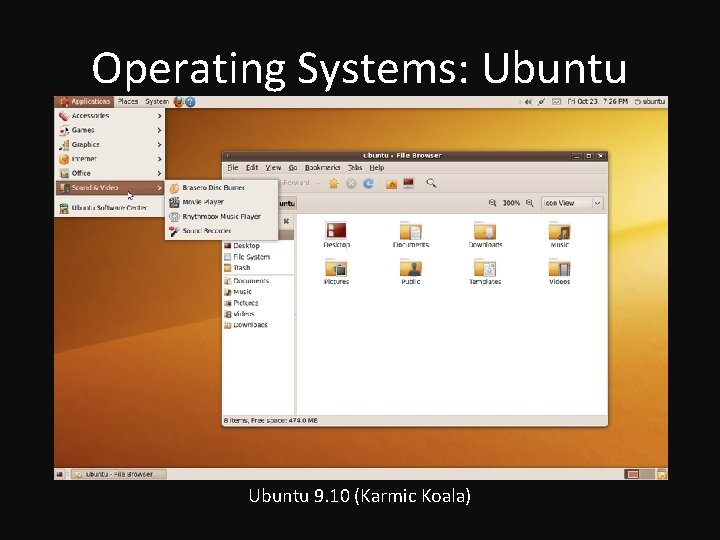Click the blue Help icon in panel
Viewport: 720px width, 540px height.
click(190, 102)
